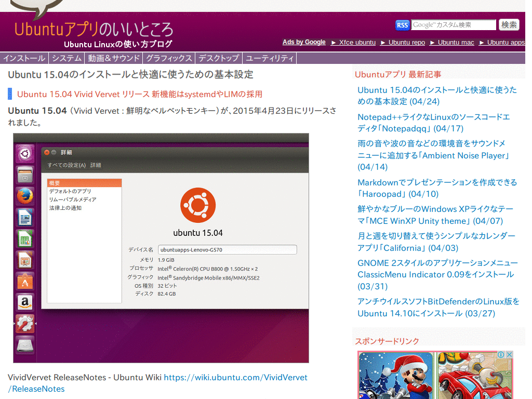The height and width of the screenshot is (399, 532).
Task: Open the Ubuntu mac ad link
Action: pyautogui.click(x=456, y=43)
